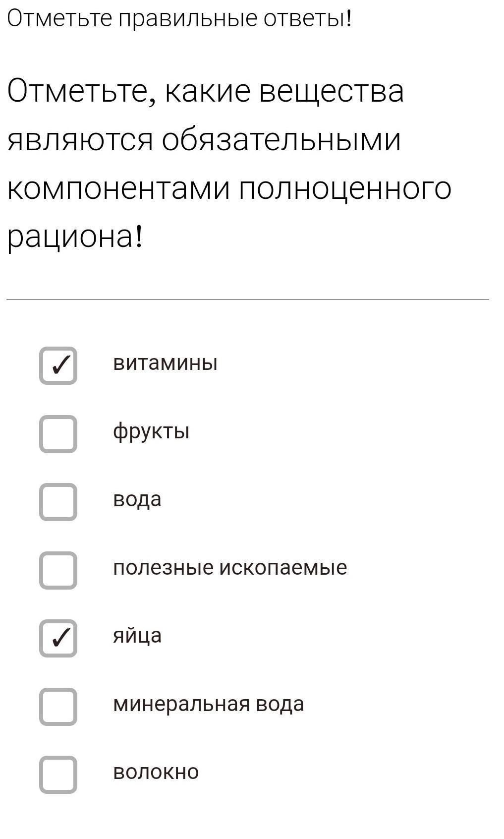504x839 pixels.
Task: Tap the вода answer text
Action: [137, 499]
